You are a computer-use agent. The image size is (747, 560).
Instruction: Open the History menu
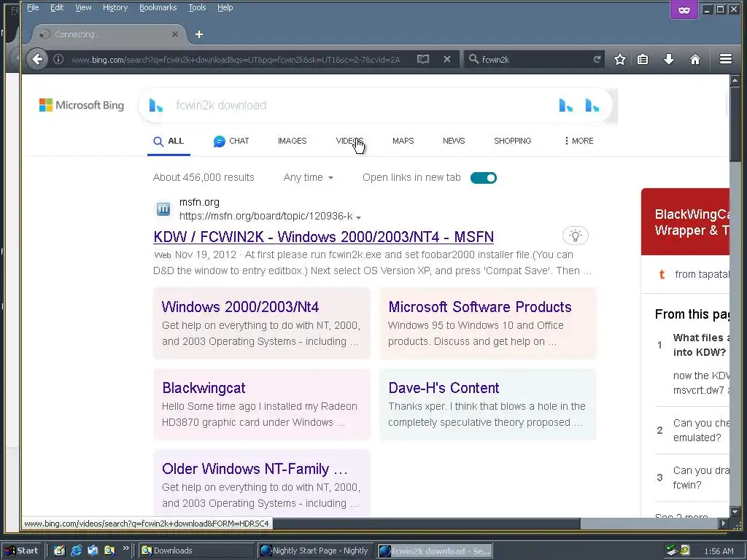pyautogui.click(x=115, y=7)
